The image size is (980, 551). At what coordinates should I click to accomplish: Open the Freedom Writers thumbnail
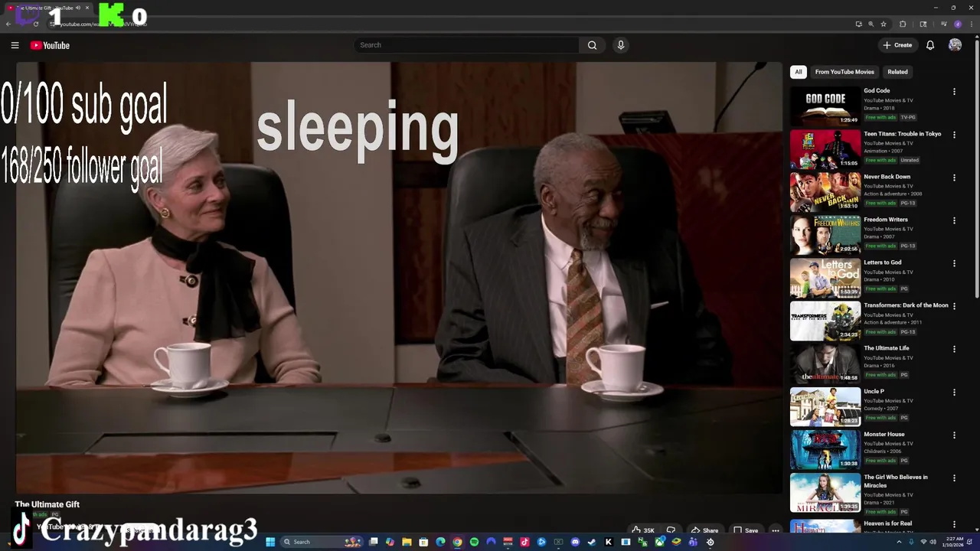825,235
